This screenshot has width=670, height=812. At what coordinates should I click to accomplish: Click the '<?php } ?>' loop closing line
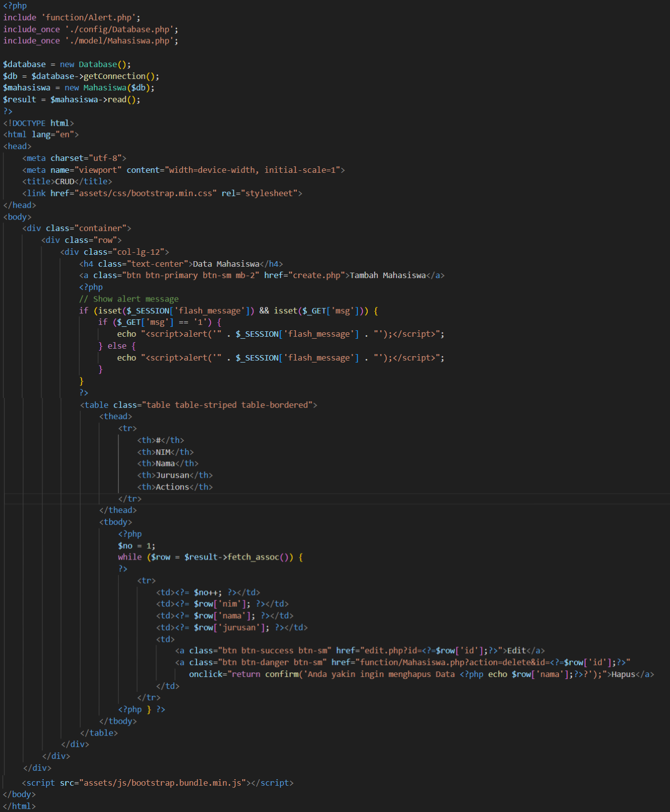point(141,710)
